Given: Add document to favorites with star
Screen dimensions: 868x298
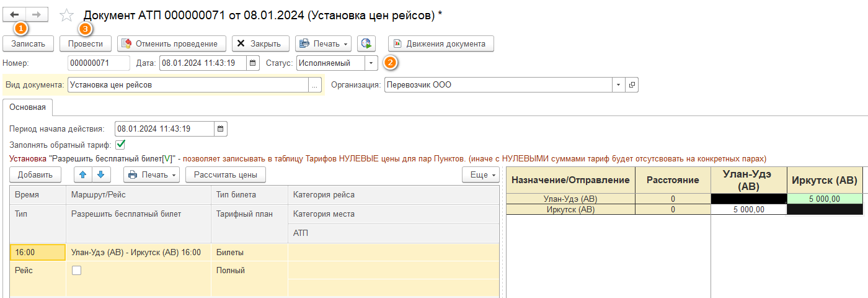Looking at the screenshot, I should 66,15.
